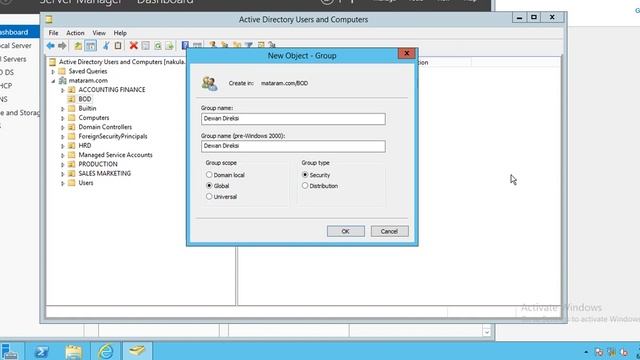Select the BOD organizational unit

tap(84, 99)
